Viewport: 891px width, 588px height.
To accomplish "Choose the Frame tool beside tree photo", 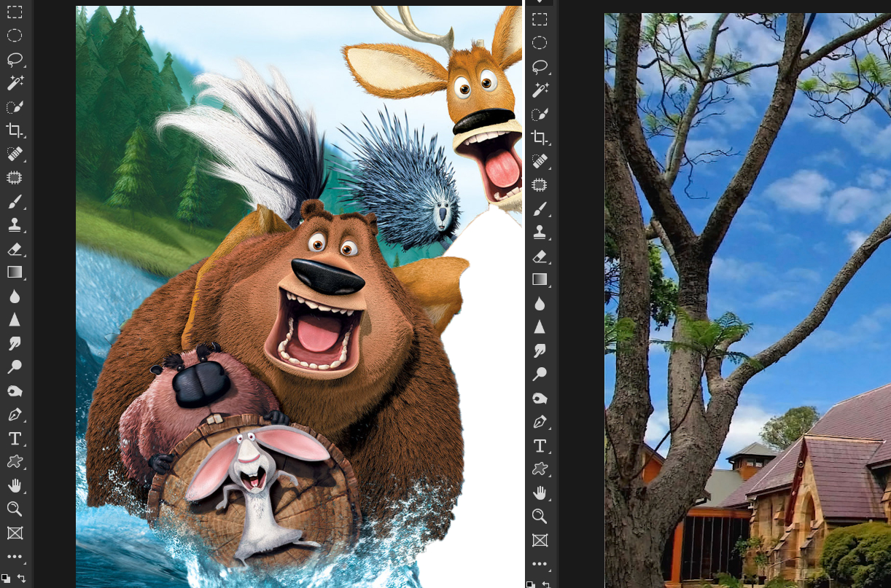I will click(540, 541).
